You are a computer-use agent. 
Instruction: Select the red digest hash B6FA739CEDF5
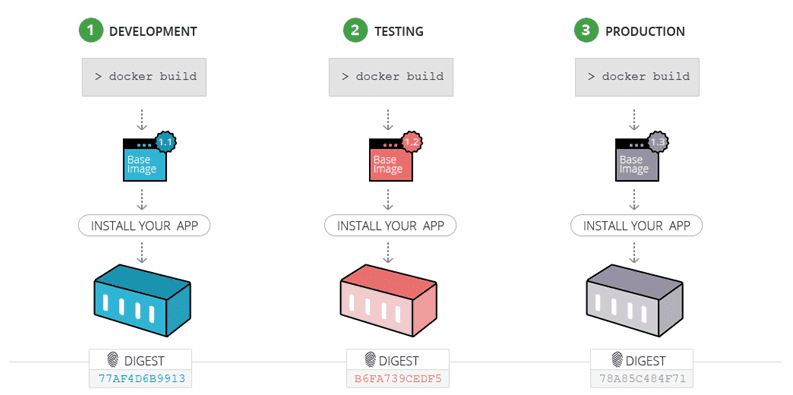pos(398,378)
